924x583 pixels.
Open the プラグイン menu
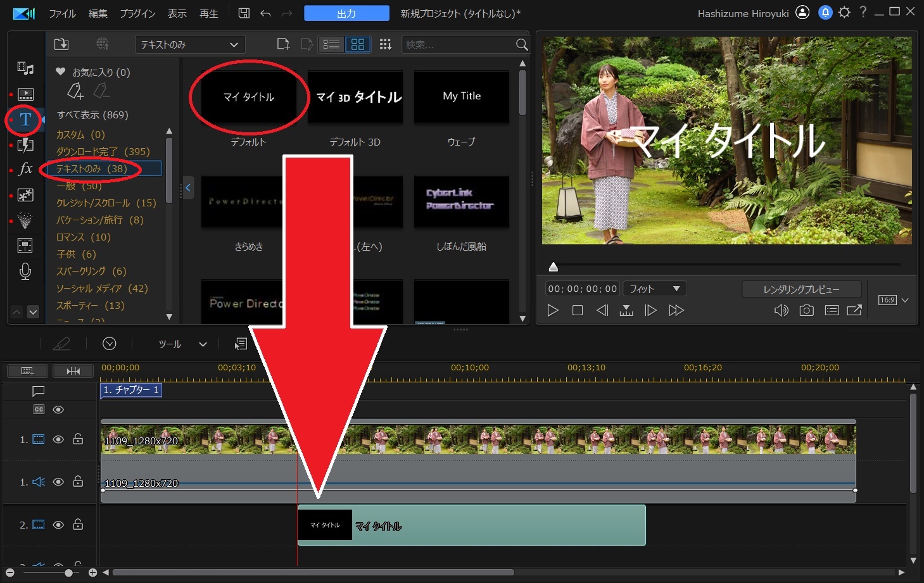click(x=137, y=13)
